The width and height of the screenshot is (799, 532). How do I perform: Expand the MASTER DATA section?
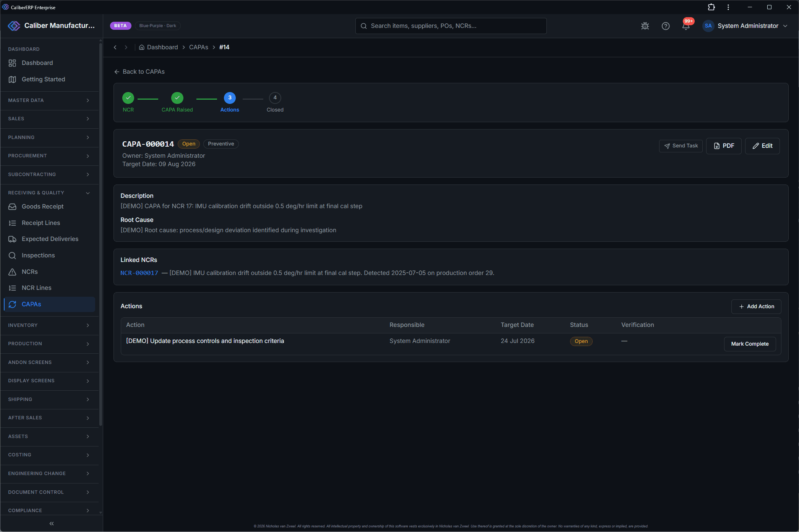tap(49, 100)
